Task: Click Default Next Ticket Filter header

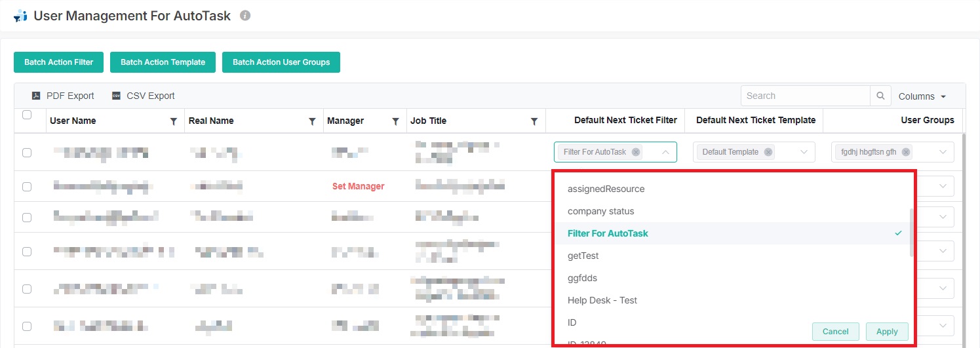Action: pyautogui.click(x=625, y=120)
